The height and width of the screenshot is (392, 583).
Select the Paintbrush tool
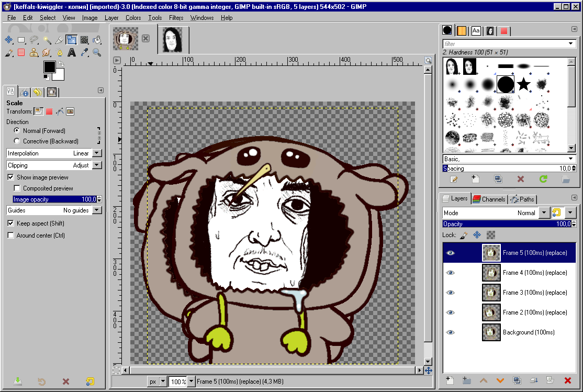(8, 52)
